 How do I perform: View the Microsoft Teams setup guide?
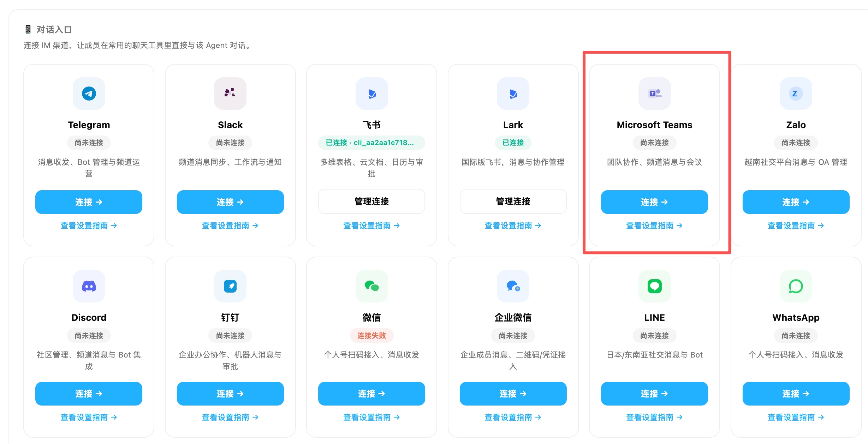[655, 226]
